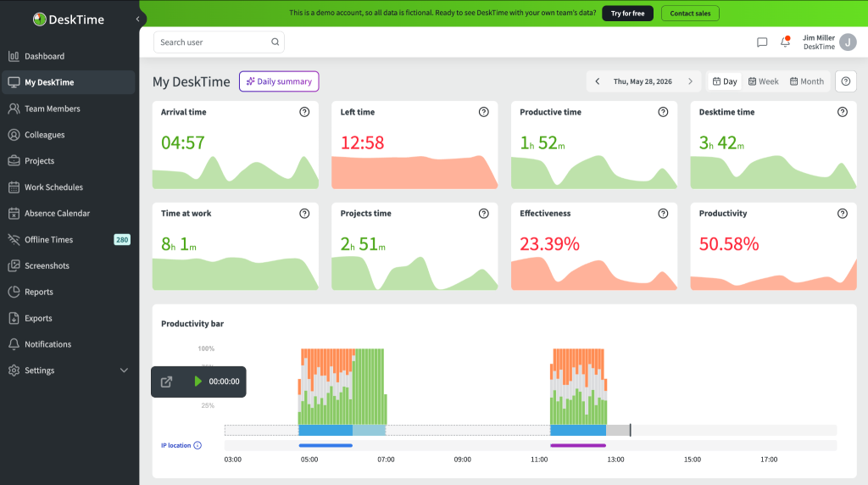Open the chat messages icon
The height and width of the screenshot is (485, 868).
(x=762, y=42)
